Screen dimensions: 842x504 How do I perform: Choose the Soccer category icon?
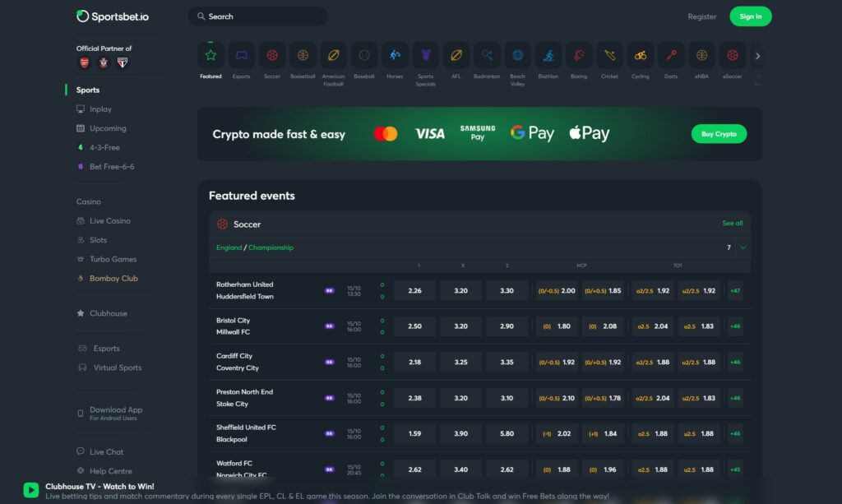[x=271, y=55]
